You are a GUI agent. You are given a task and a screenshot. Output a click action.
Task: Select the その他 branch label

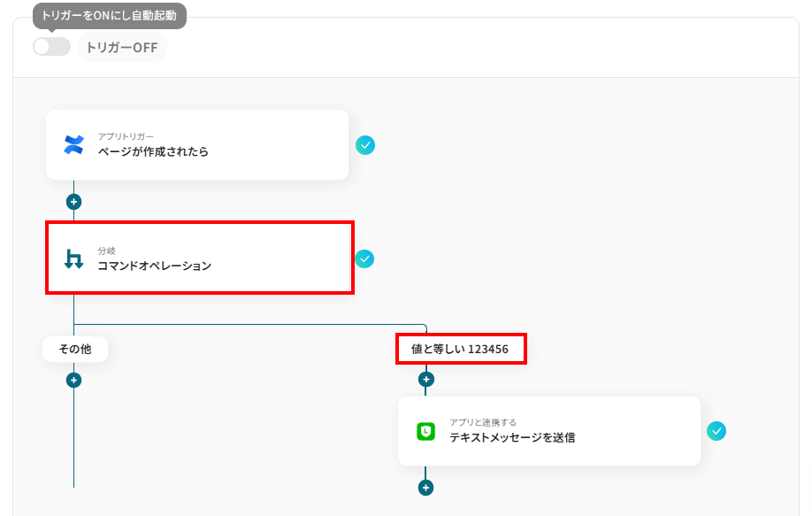click(75, 350)
